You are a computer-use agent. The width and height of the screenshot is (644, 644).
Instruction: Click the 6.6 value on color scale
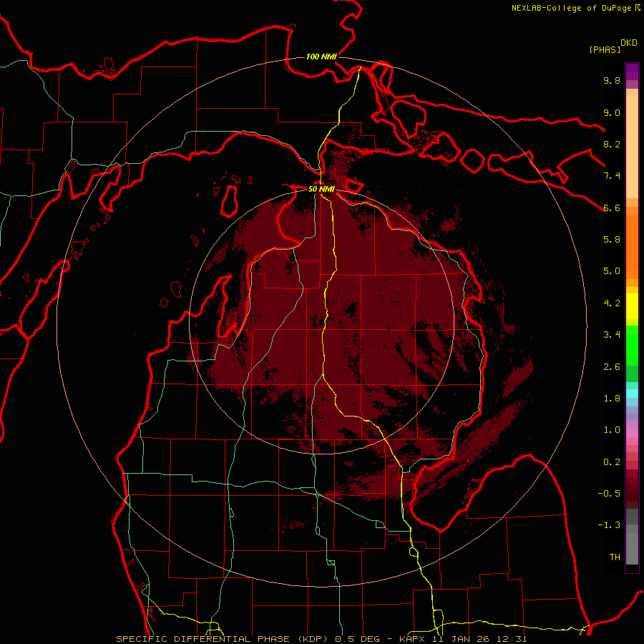(612, 208)
